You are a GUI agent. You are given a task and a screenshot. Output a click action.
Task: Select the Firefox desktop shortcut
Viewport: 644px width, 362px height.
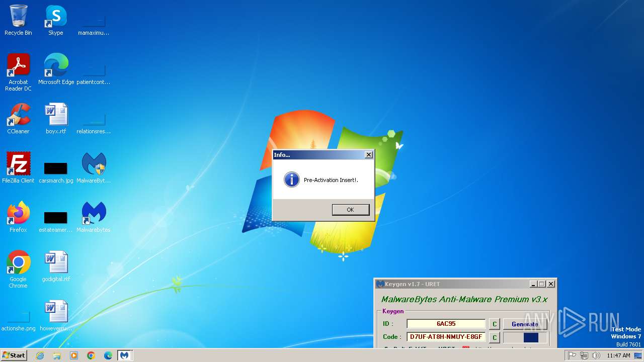18,217
